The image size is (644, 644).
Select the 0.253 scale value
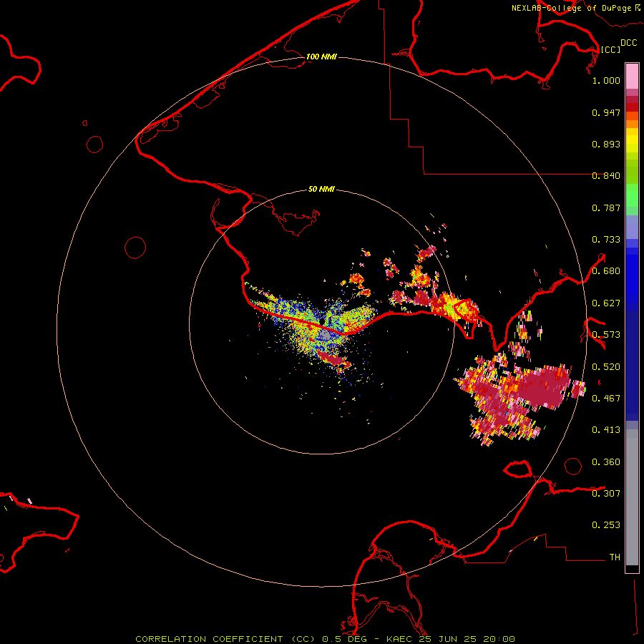[x=606, y=525]
